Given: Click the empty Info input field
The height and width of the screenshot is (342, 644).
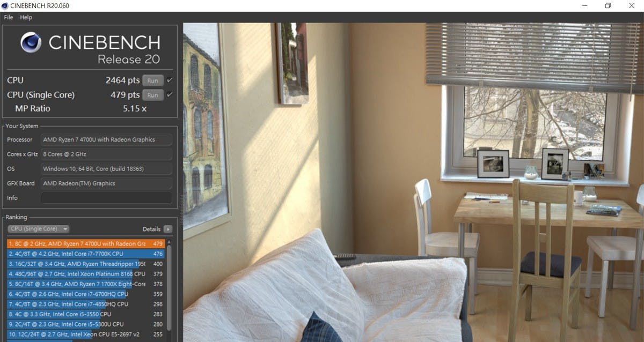Looking at the screenshot, I should click(x=106, y=198).
